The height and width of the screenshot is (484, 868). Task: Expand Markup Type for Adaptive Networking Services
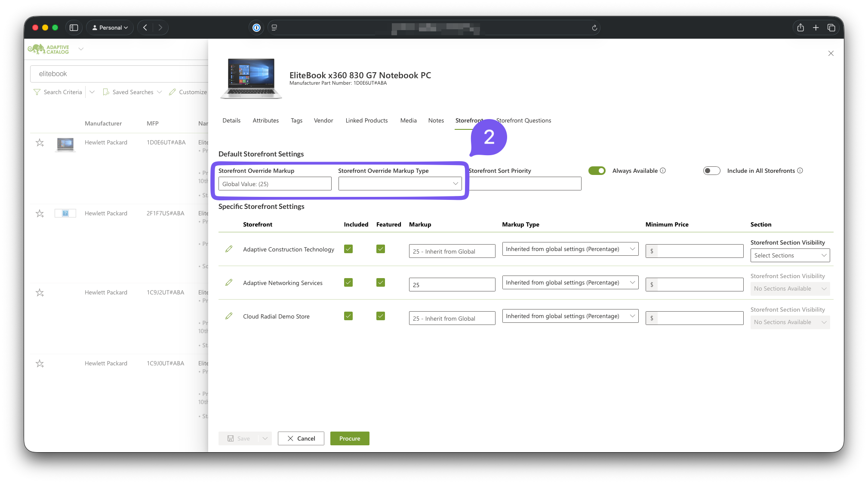pyautogui.click(x=570, y=282)
